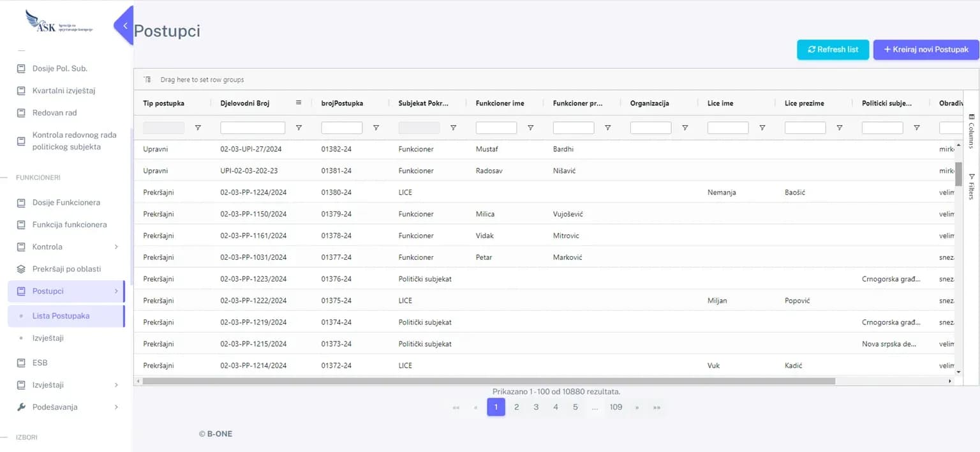Click Kreiraj novi Postupak button
Viewport: 980px width, 452px height.
(x=926, y=49)
